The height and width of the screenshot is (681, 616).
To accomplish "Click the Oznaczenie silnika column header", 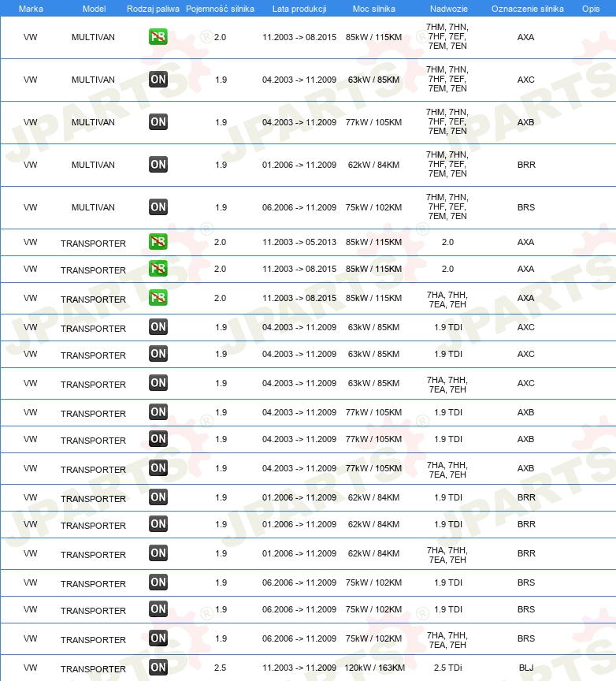I will [528, 9].
